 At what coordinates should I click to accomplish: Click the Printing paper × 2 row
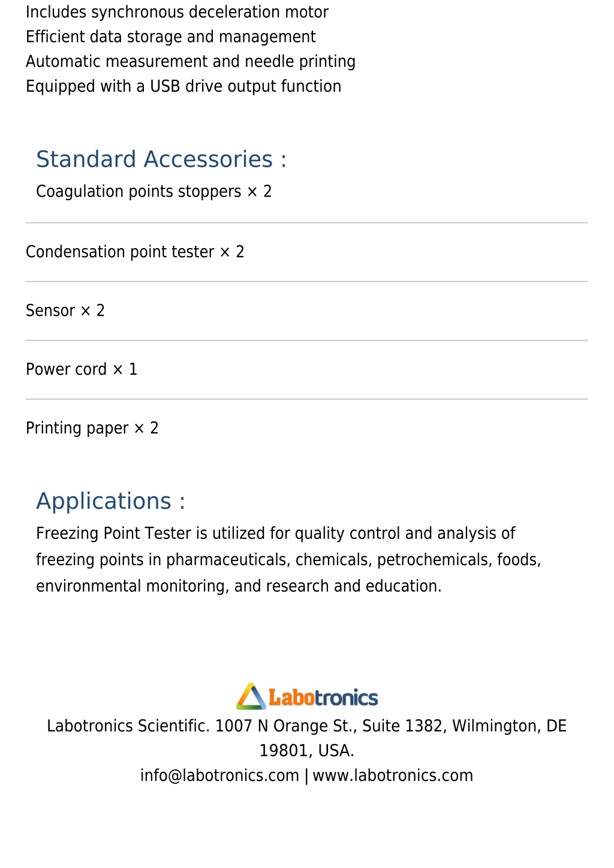[306, 428]
